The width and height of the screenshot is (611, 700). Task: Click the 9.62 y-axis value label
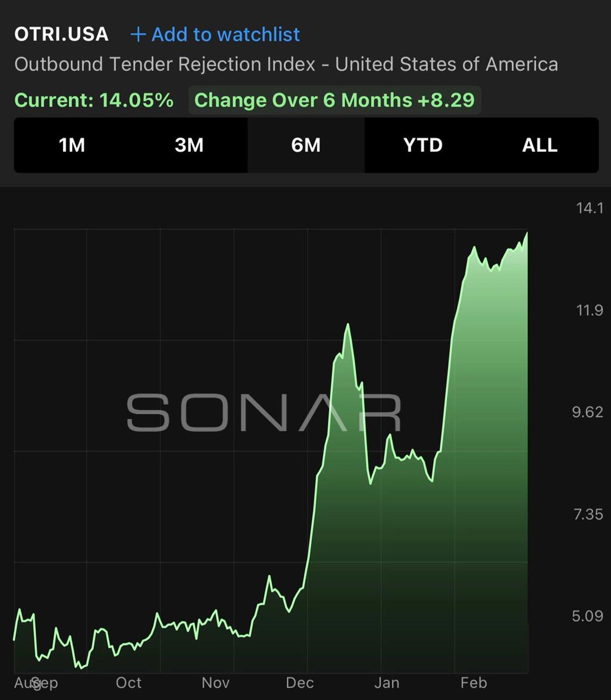tap(587, 412)
